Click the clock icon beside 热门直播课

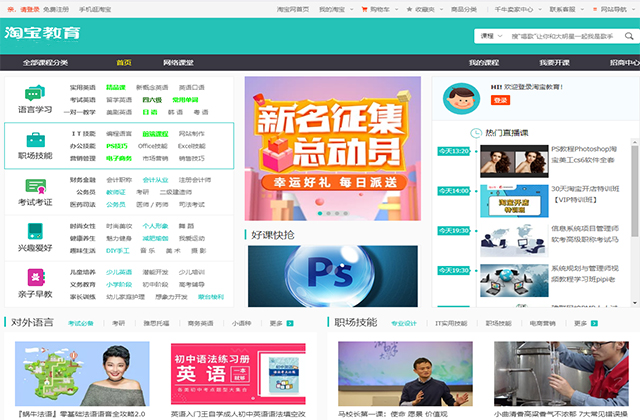coord(476,133)
